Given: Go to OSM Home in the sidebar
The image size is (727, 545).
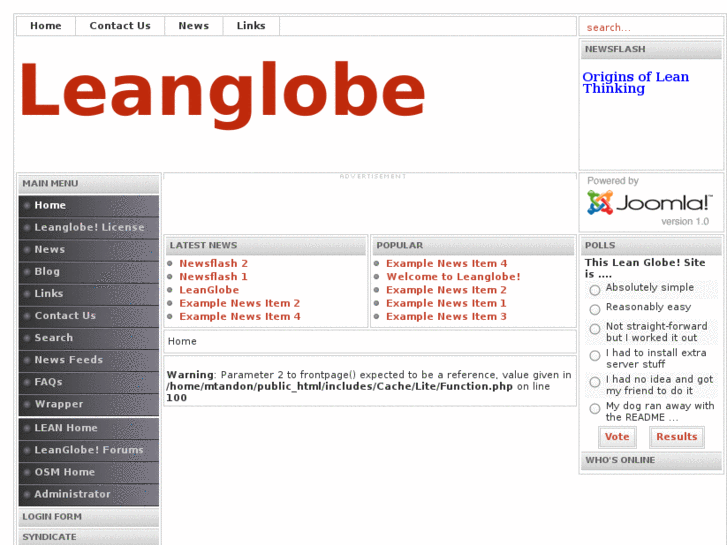Looking at the screenshot, I should (x=89, y=472).
